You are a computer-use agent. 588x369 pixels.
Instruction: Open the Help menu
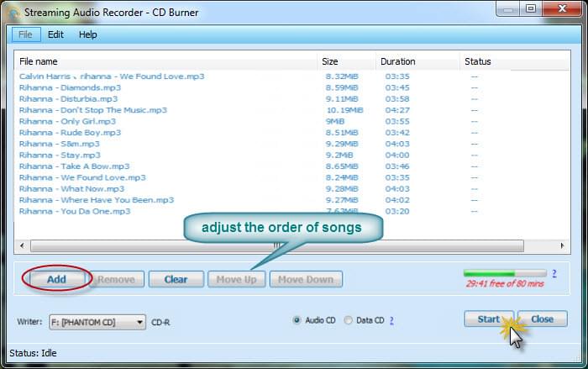pos(88,34)
